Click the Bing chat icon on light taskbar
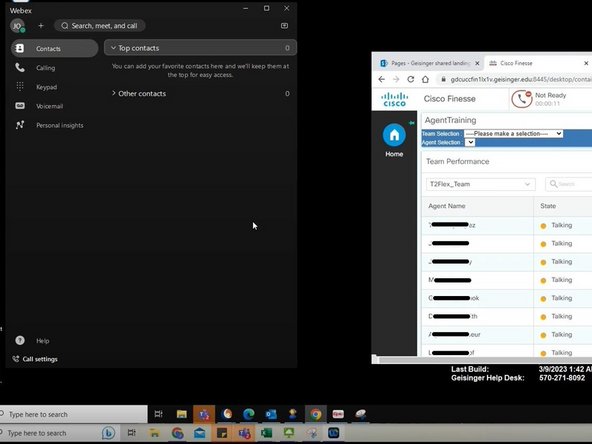The image size is (592, 444). (x=108, y=433)
